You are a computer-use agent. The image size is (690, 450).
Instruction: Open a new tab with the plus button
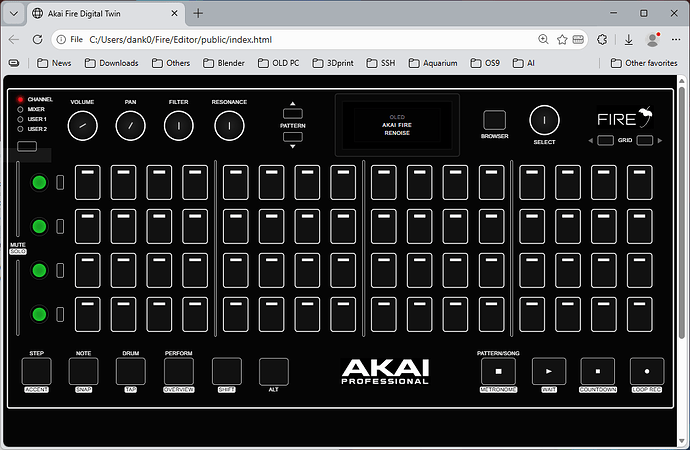(198, 14)
